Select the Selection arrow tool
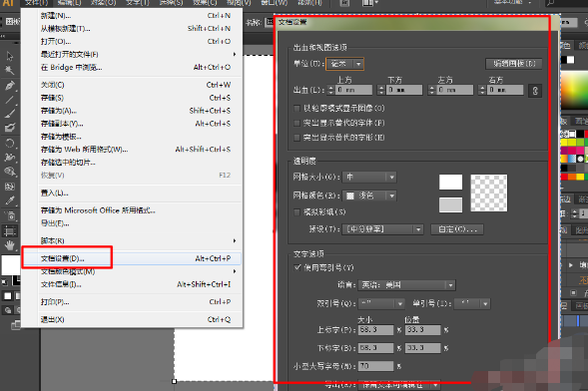This screenshot has width=588, height=391. coord(9,56)
